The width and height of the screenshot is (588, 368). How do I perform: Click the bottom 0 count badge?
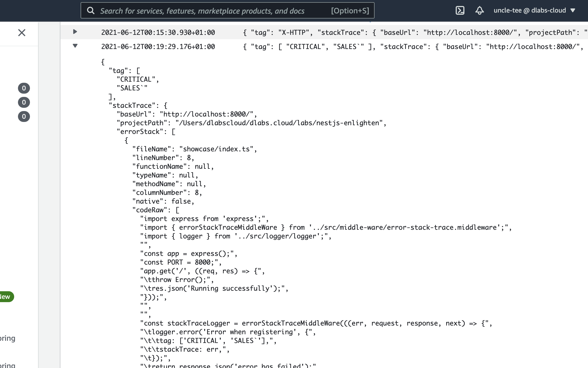coord(24,116)
